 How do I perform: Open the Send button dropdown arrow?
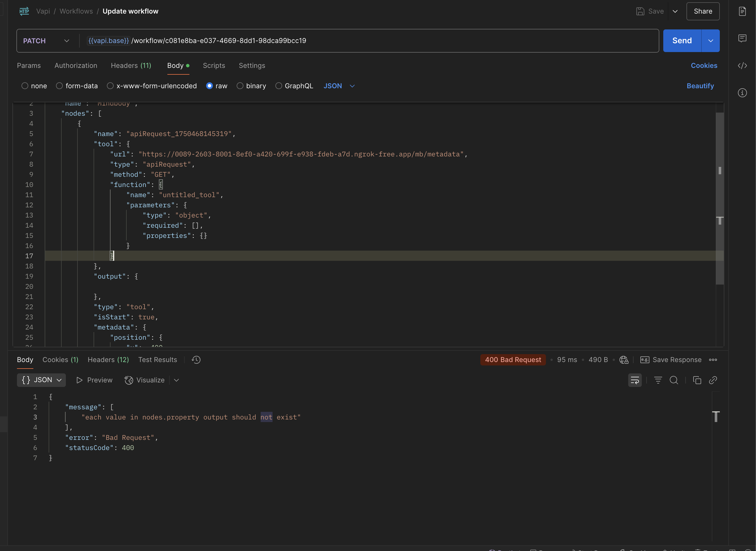pos(711,41)
